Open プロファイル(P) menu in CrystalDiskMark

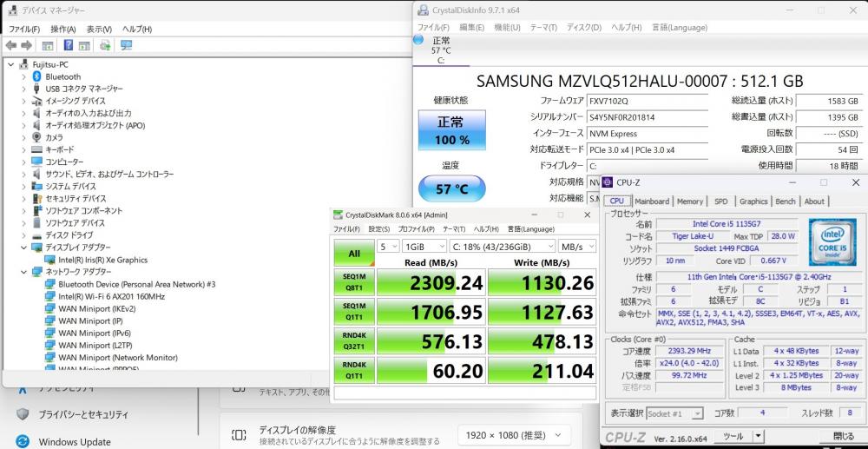pyautogui.click(x=417, y=229)
